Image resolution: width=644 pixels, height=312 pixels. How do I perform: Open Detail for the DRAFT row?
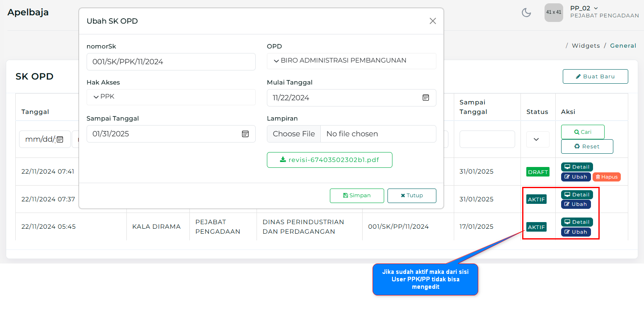click(577, 167)
